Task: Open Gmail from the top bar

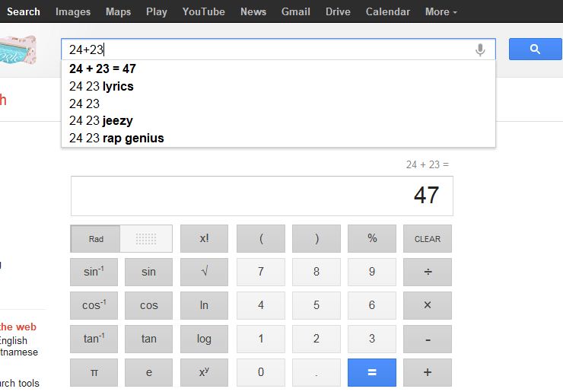Action: coord(295,11)
